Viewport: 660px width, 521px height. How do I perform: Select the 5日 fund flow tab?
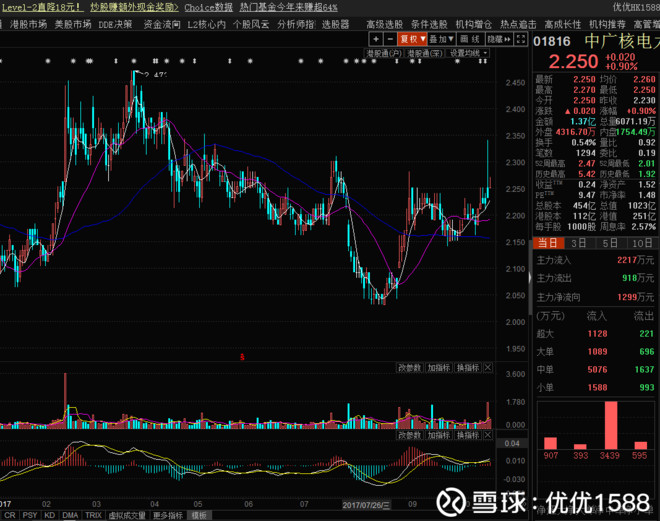pos(609,243)
